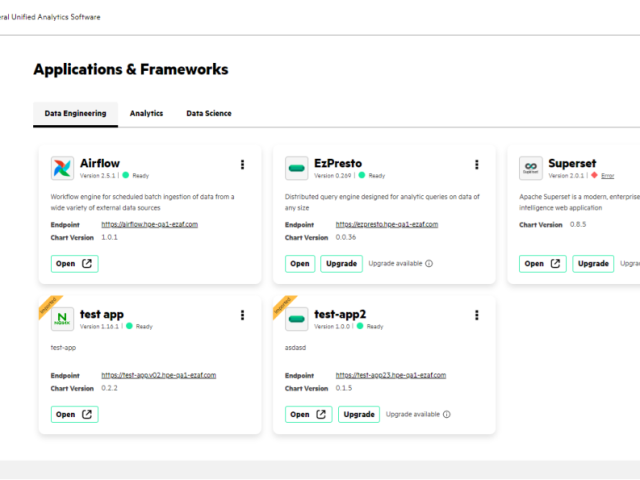Click test-app2 'Version 1.0.0' text

coord(332,327)
